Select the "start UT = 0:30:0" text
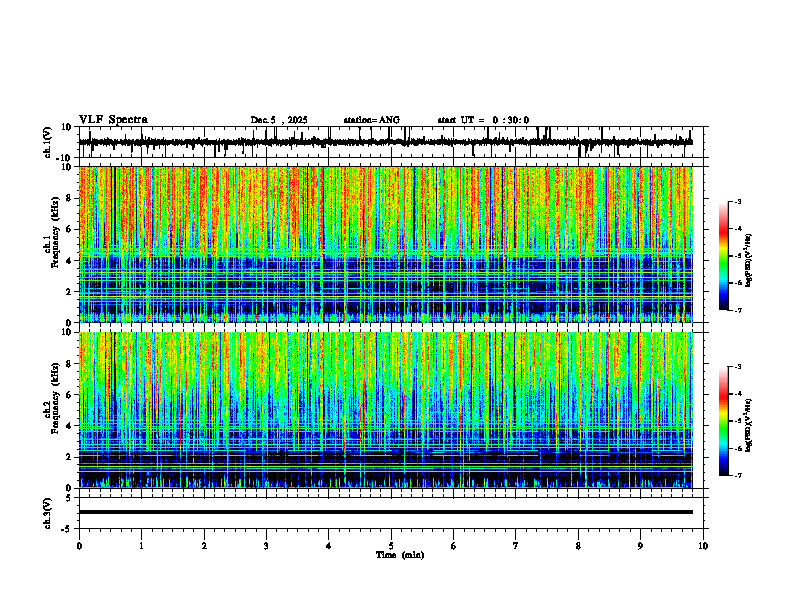 coord(483,120)
